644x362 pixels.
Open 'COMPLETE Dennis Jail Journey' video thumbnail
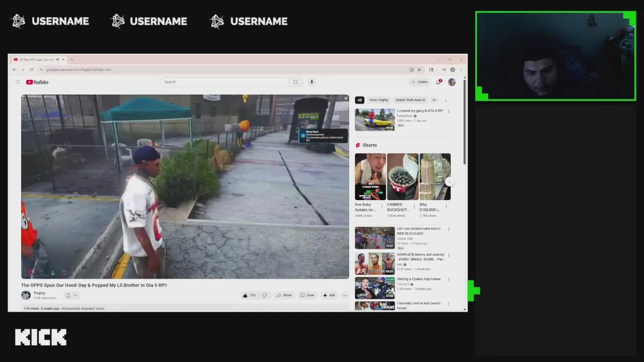tap(375, 263)
